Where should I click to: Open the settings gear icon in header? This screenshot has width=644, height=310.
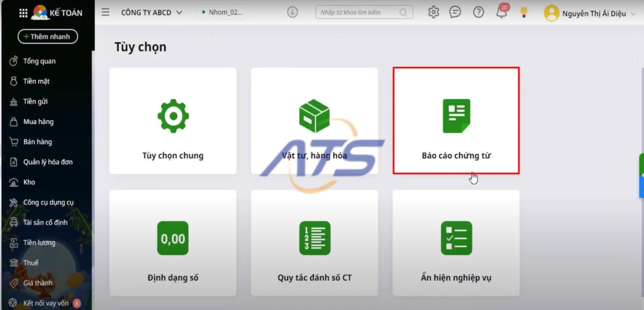click(x=434, y=12)
